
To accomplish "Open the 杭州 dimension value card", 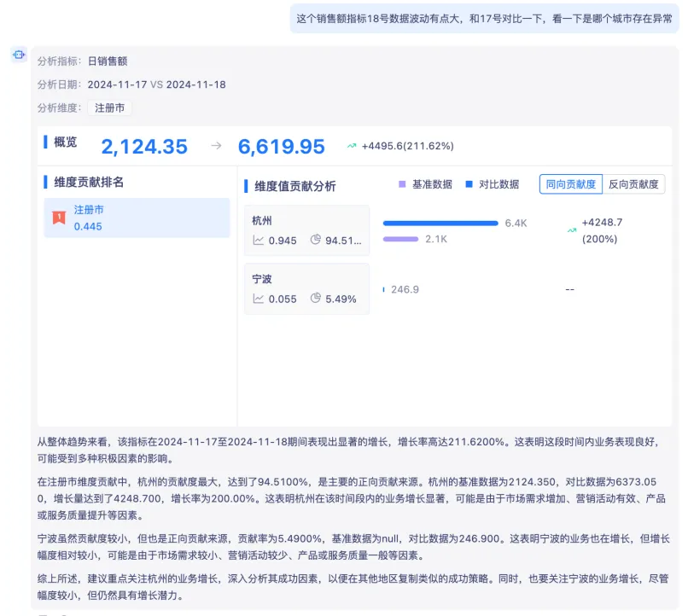I will pos(306,230).
